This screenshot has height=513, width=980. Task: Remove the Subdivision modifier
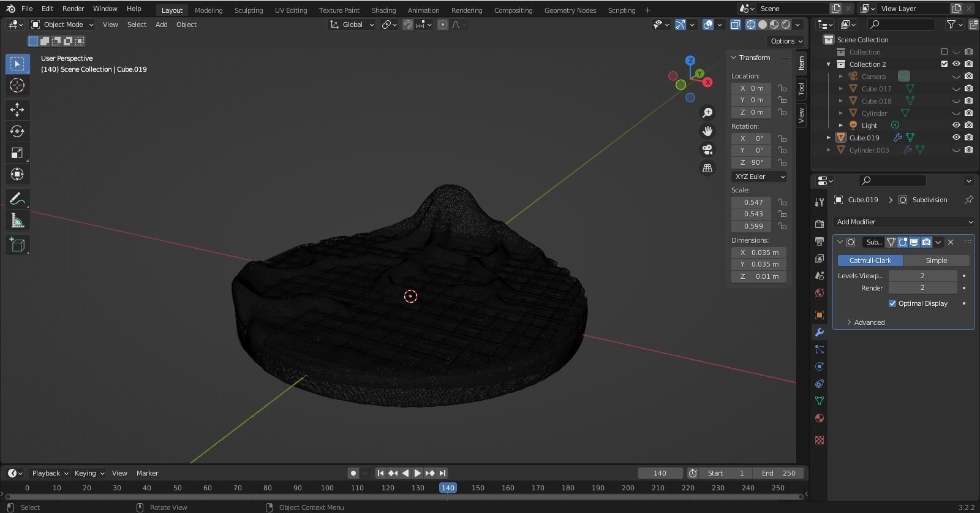pyautogui.click(x=951, y=242)
